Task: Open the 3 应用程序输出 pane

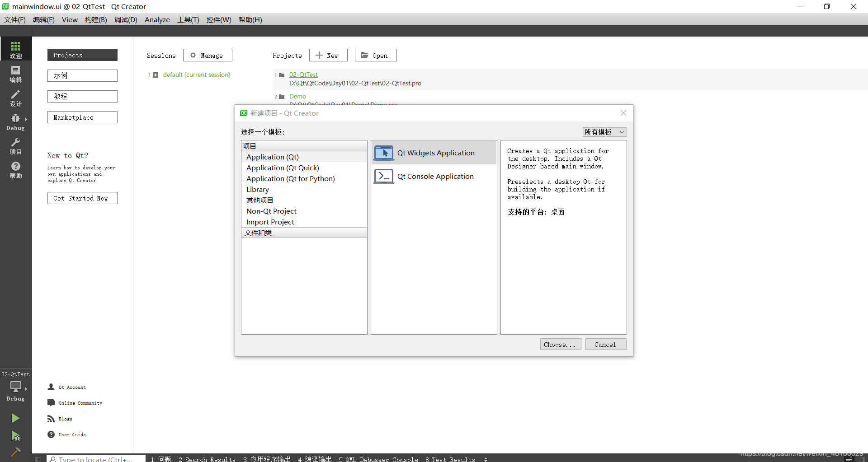Action: pos(267,459)
